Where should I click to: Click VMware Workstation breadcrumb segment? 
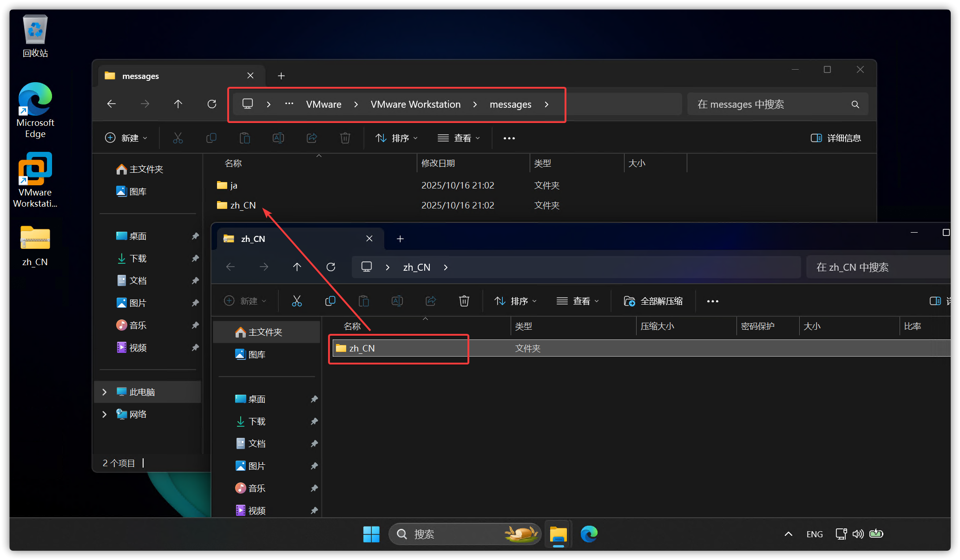(415, 104)
